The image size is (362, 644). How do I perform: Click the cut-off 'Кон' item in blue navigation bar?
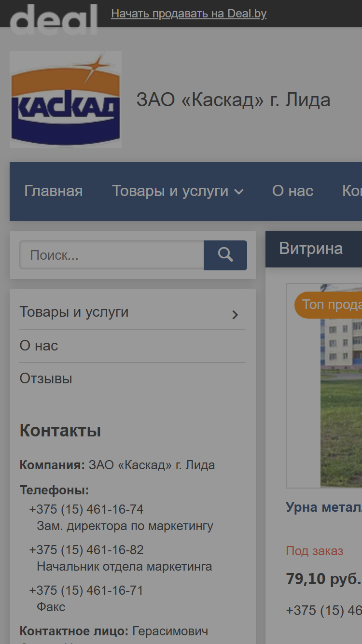tap(352, 191)
